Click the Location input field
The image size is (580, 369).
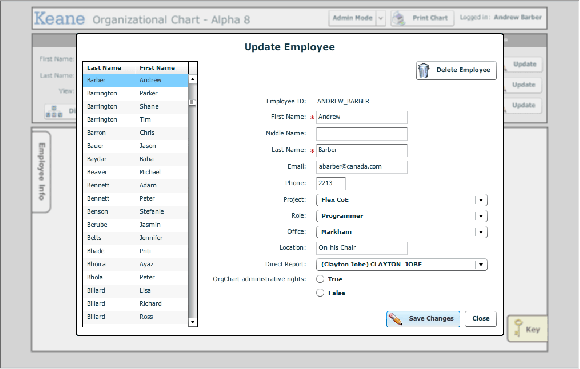[x=362, y=248]
